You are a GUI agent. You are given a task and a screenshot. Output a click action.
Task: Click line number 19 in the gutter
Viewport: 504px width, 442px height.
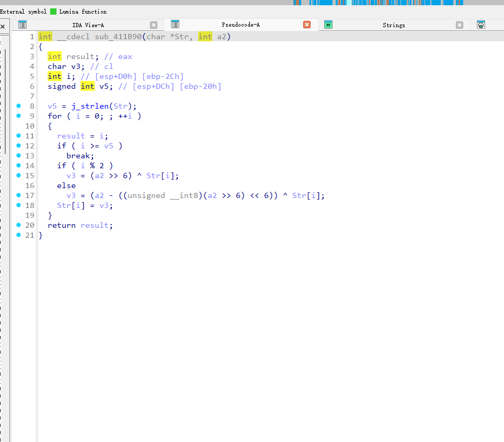click(x=30, y=215)
